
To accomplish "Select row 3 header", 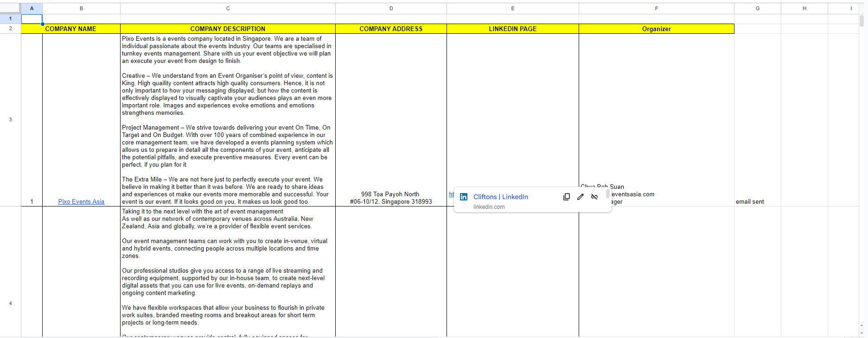I will (x=11, y=120).
